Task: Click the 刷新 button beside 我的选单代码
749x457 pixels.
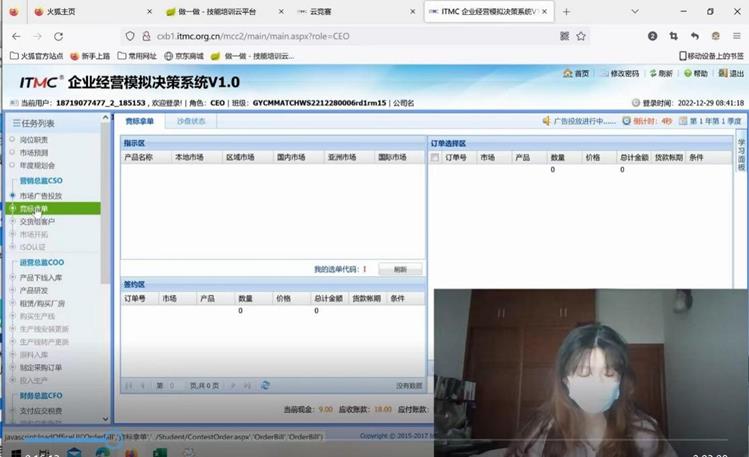Action: coord(399,270)
